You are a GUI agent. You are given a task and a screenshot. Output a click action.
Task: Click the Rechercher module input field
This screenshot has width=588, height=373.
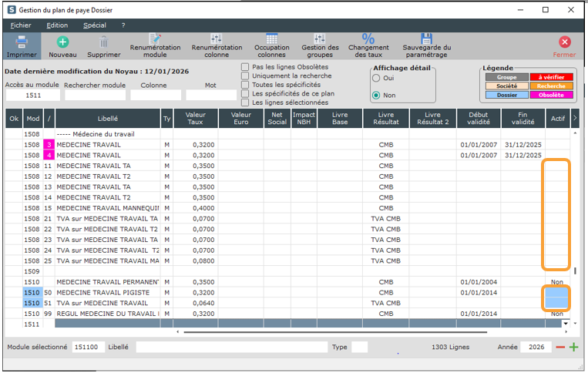[95, 96]
